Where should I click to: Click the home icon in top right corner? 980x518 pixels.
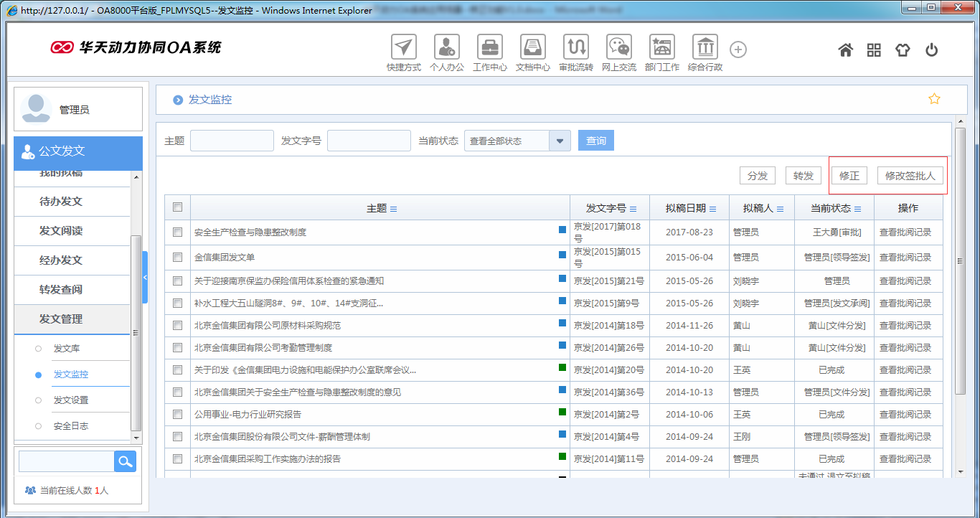[x=845, y=49]
